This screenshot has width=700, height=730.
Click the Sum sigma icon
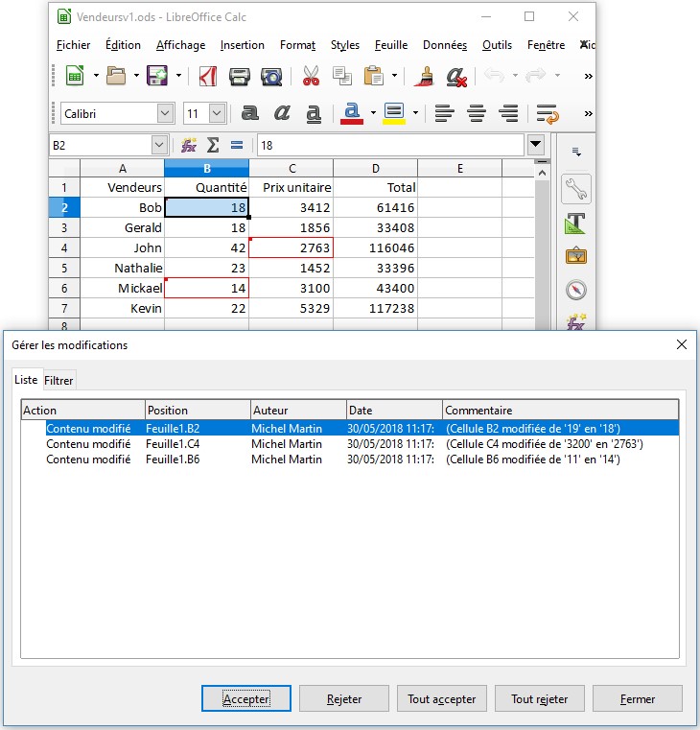coord(213,145)
